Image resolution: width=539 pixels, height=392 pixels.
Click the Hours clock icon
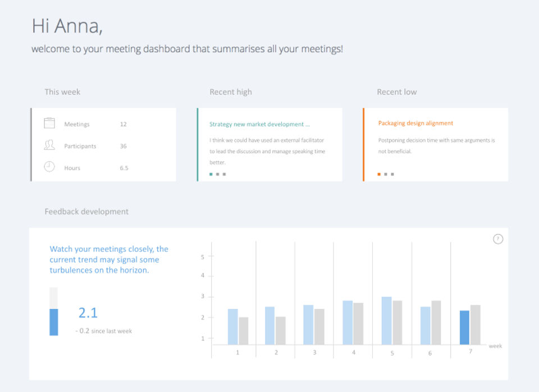click(x=49, y=167)
